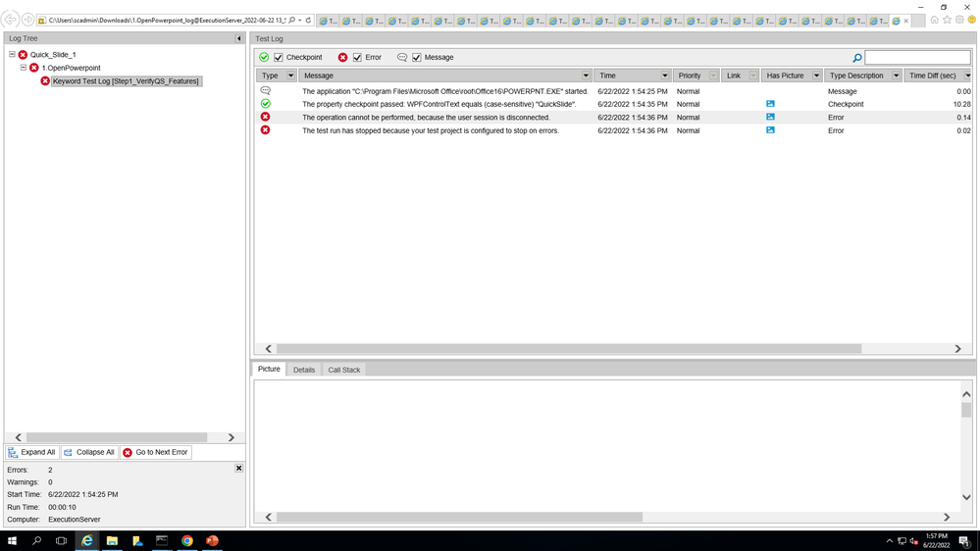Image resolution: width=980 pixels, height=551 pixels.
Task: Open the browser Home icon
Action: coord(934,20)
